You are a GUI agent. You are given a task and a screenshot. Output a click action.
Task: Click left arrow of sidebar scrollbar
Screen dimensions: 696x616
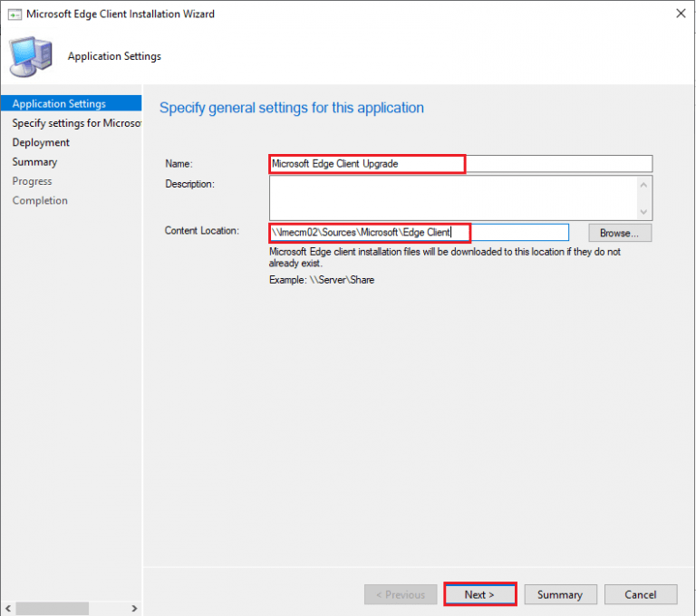pos(8,608)
